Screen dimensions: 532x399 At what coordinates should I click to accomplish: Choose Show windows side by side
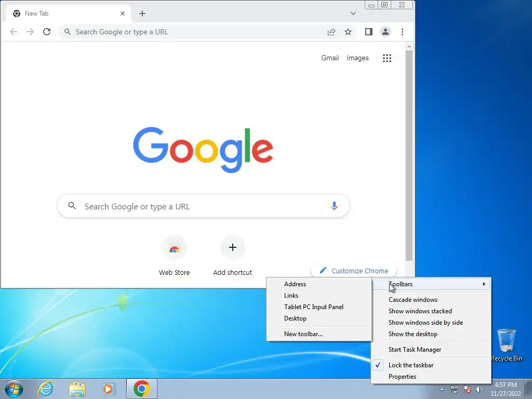pyautogui.click(x=431, y=323)
